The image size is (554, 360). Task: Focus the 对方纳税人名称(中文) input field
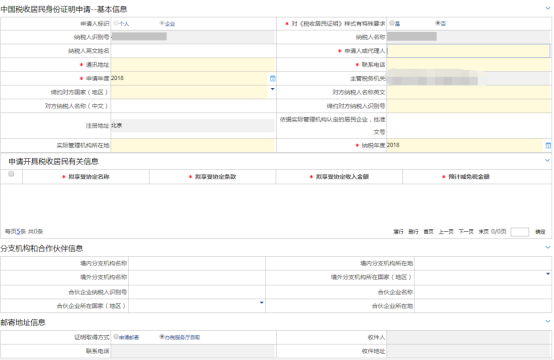pyautogui.click(x=193, y=106)
